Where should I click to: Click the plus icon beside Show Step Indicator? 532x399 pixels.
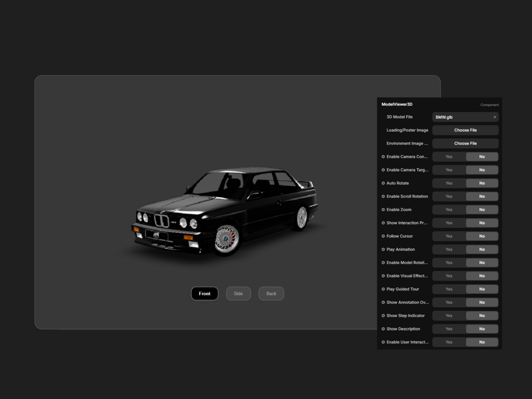click(x=383, y=315)
